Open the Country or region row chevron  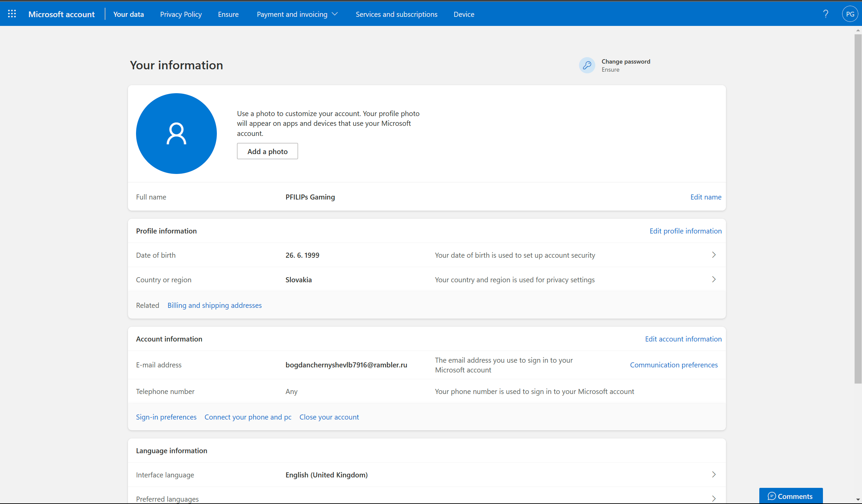[x=714, y=280]
